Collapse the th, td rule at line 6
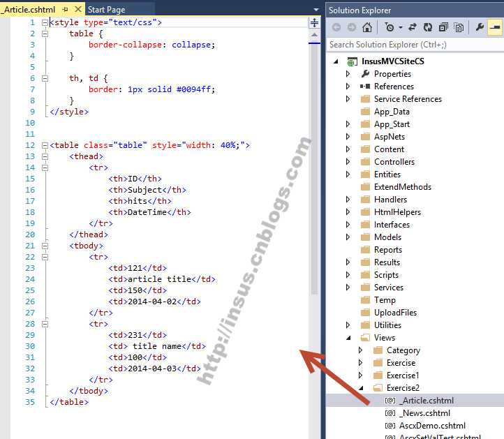The image size is (504, 439). (45, 78)
